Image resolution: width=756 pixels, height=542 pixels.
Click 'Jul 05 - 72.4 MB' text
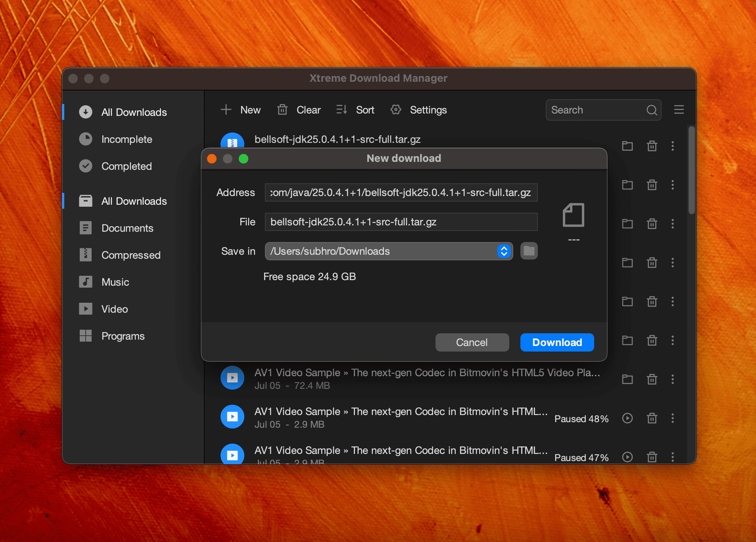tap(292, 386)
